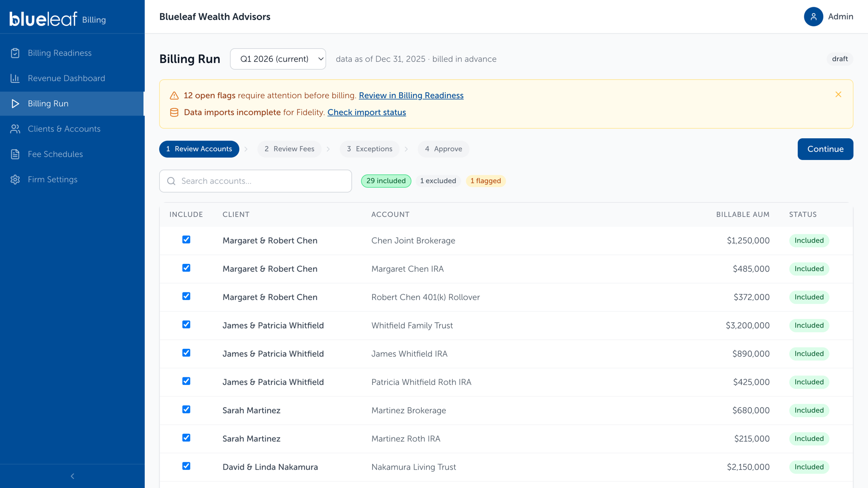Click the draft status badge
Image resolution: width=868 pixels, height=488 pixels.
(840, 59)
